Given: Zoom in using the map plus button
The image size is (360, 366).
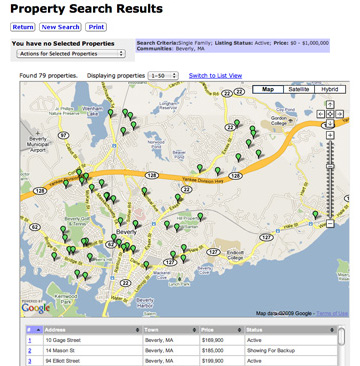Looking at the screenshot, I should pyautogui.click(x=330, y=135).
